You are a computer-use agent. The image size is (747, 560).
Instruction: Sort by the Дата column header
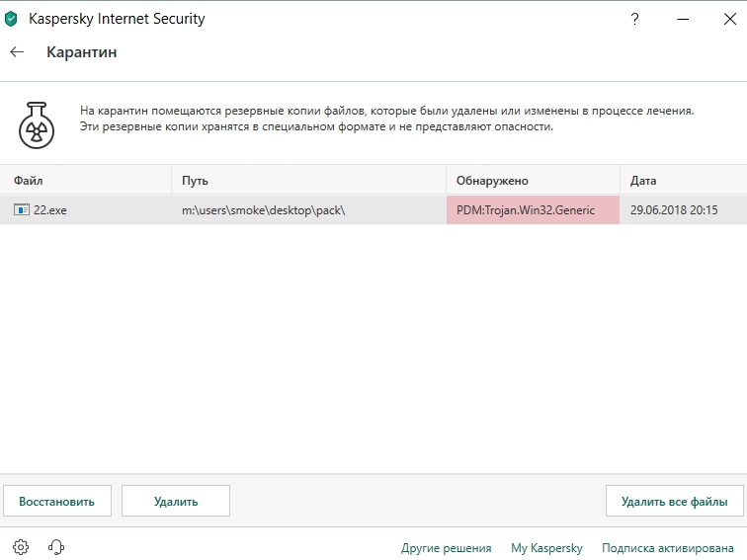[x=642, y=181]
